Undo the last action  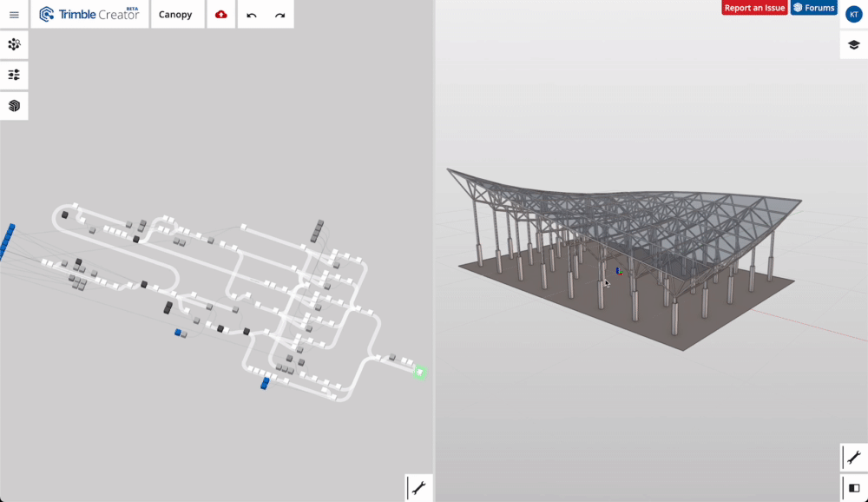(252, 15)
